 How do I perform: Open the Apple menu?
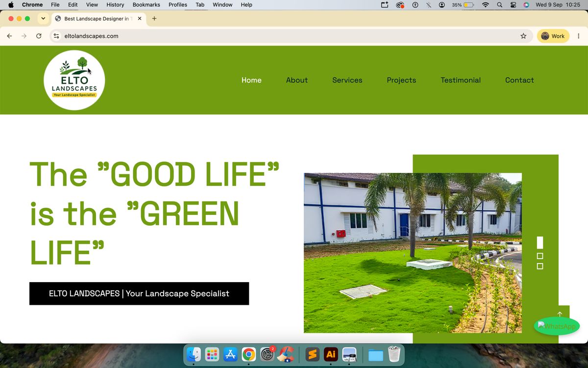click(x=11, y=5)
